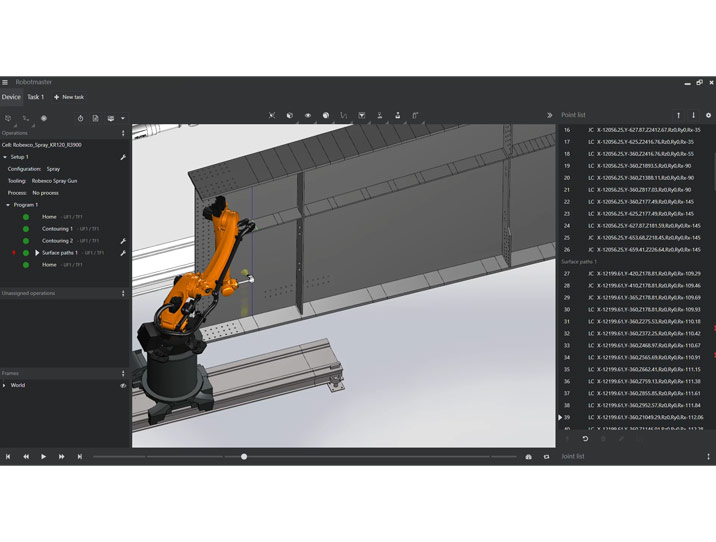Click the filter funnel icon in viewport toolbar

pyautogui.click(x=362, y=116)
